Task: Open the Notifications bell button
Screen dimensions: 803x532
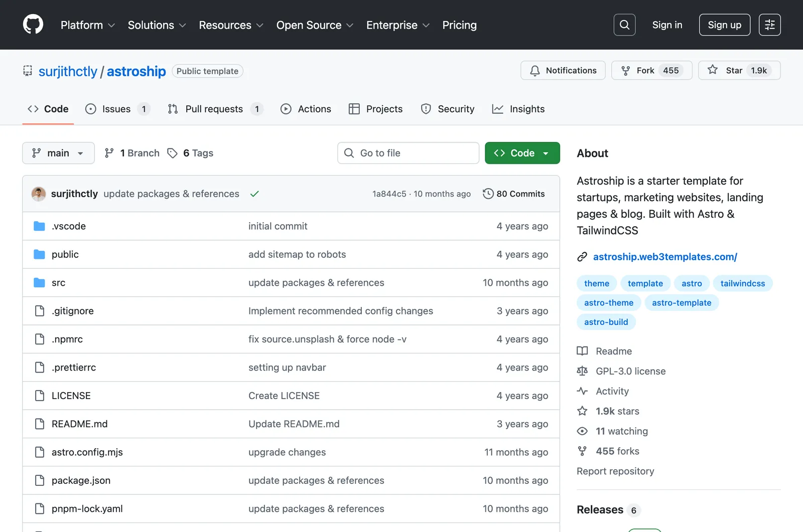Action: click(x=563, y=70)
